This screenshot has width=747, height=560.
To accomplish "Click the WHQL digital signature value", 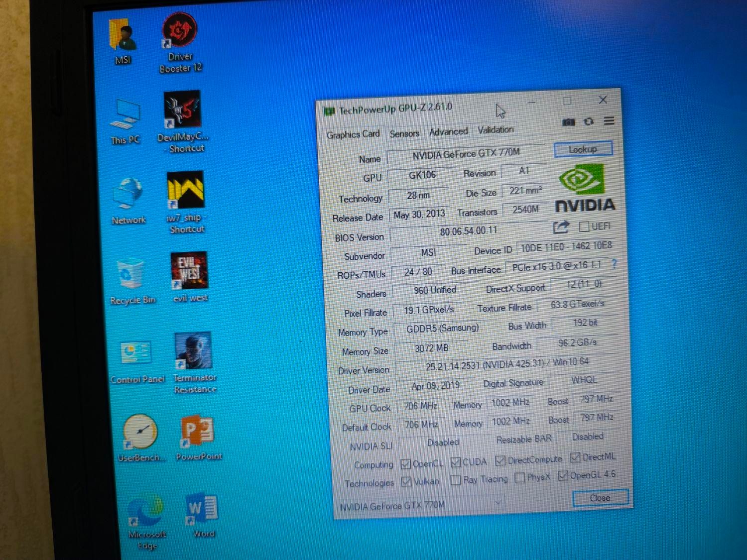I will (584, 380).
